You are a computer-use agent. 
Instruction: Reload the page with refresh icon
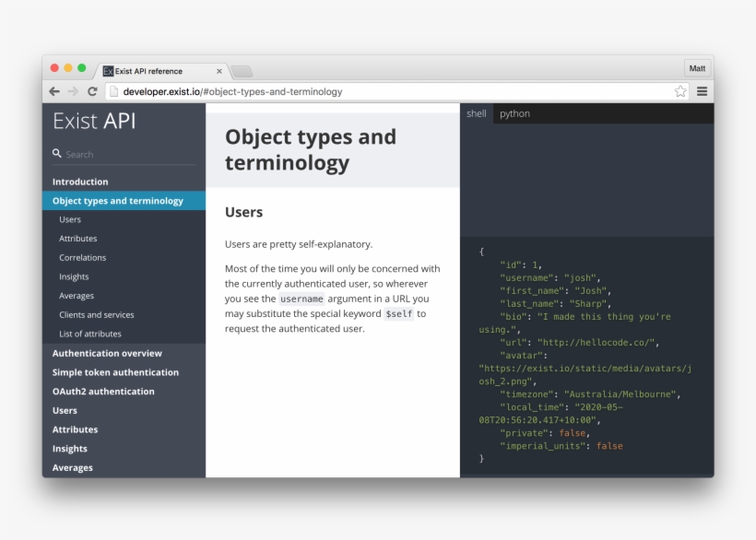coord(92,91)
